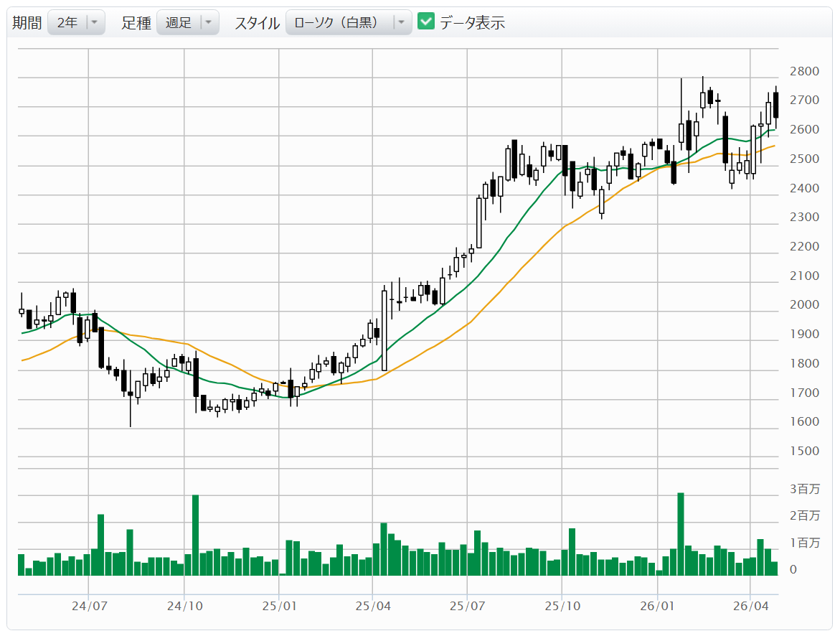Click the last black candlestick at the chart's right edge

click(775, 105)
